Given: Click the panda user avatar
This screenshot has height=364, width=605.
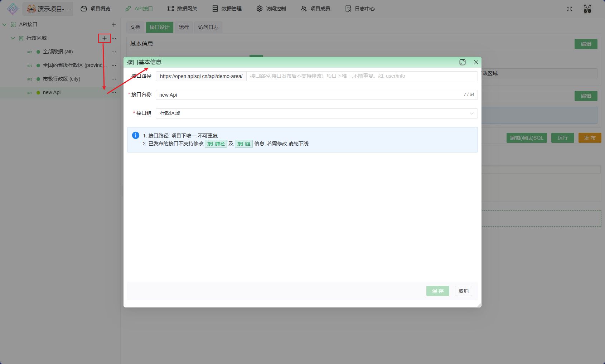Looking at the screenshot, I should (587, 9).
